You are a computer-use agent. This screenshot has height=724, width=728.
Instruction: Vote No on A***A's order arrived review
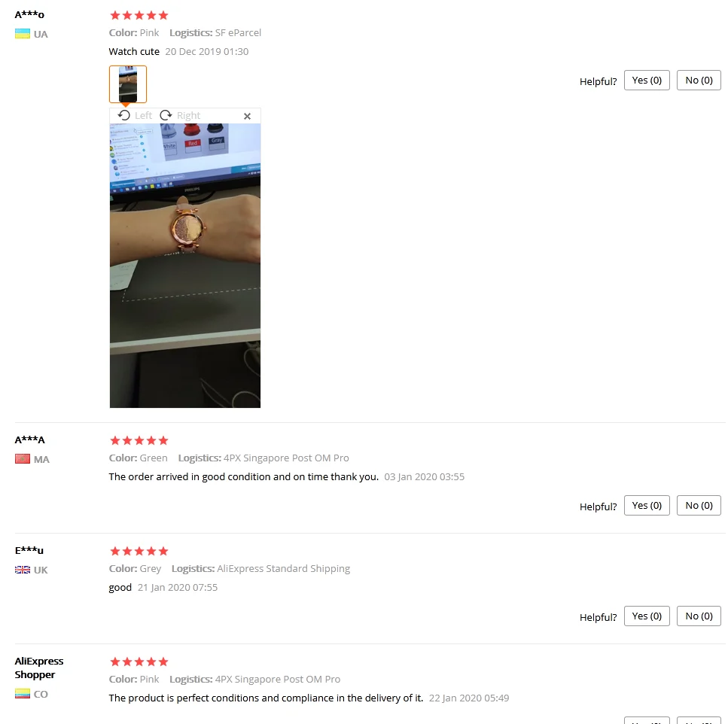tap(699, 506)
